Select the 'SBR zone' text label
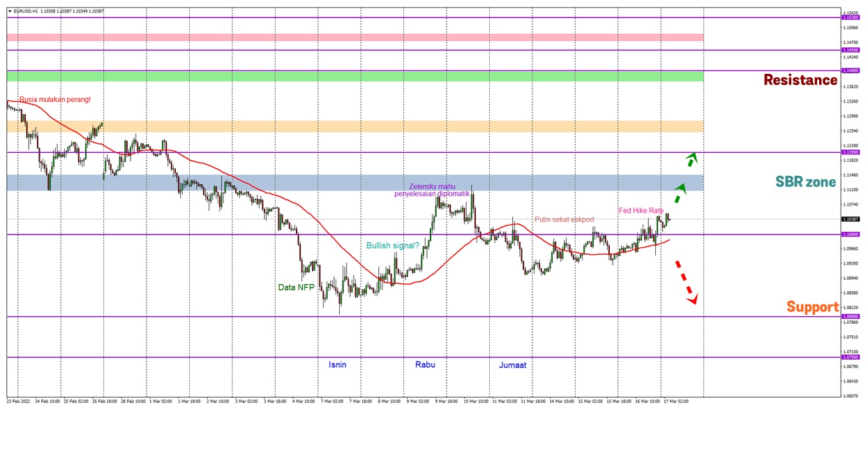This screenshot has height=460, width=868. coord(805,182)
